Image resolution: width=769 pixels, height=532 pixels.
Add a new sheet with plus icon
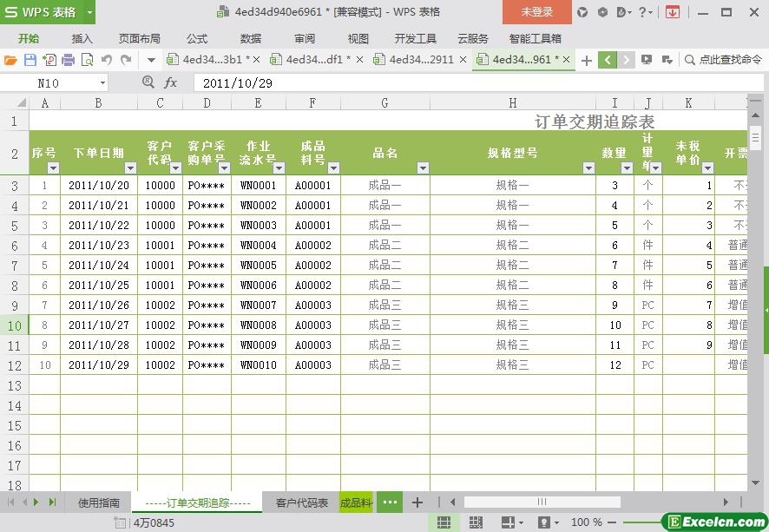[x=417, y=502]
